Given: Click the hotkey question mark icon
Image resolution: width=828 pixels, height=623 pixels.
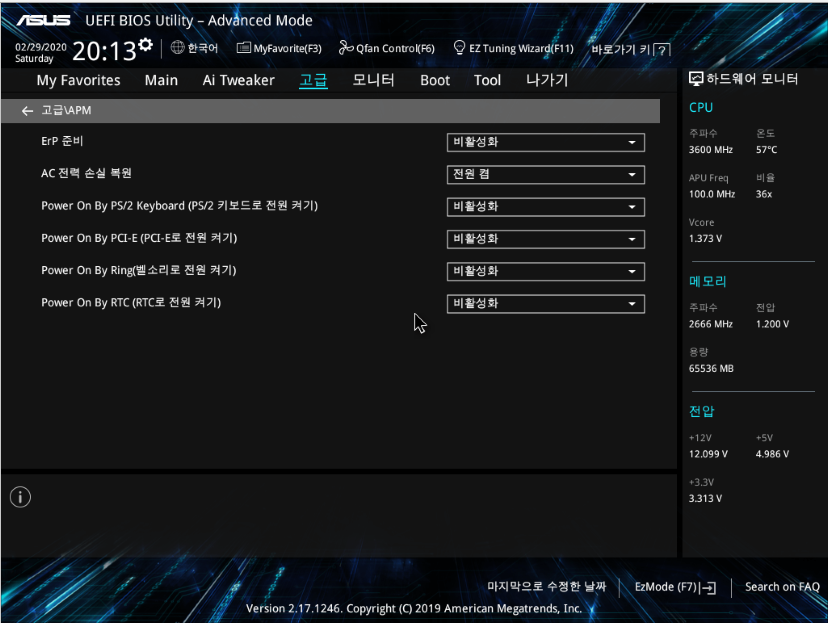Looking at the screenshot, I should [x=662, y=50].
